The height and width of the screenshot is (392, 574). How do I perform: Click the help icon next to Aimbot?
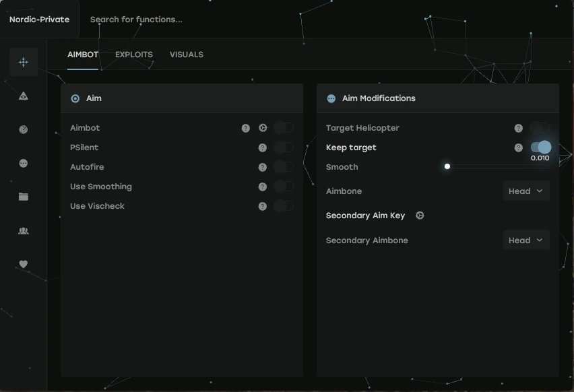pyautogui.click(x=246, y=128)
